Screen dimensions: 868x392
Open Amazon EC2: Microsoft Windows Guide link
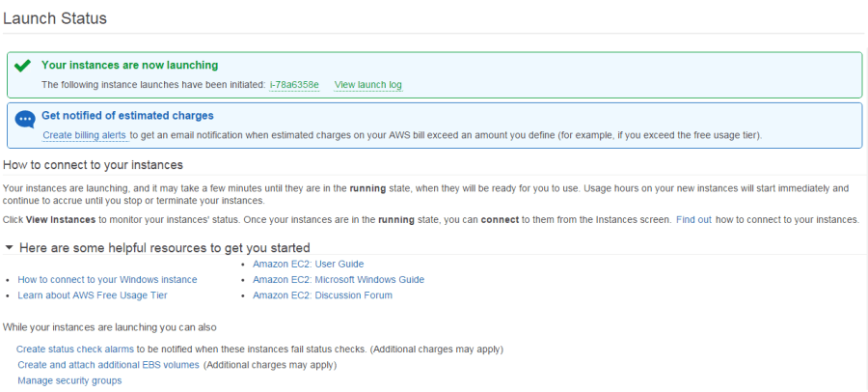point(339,279)
